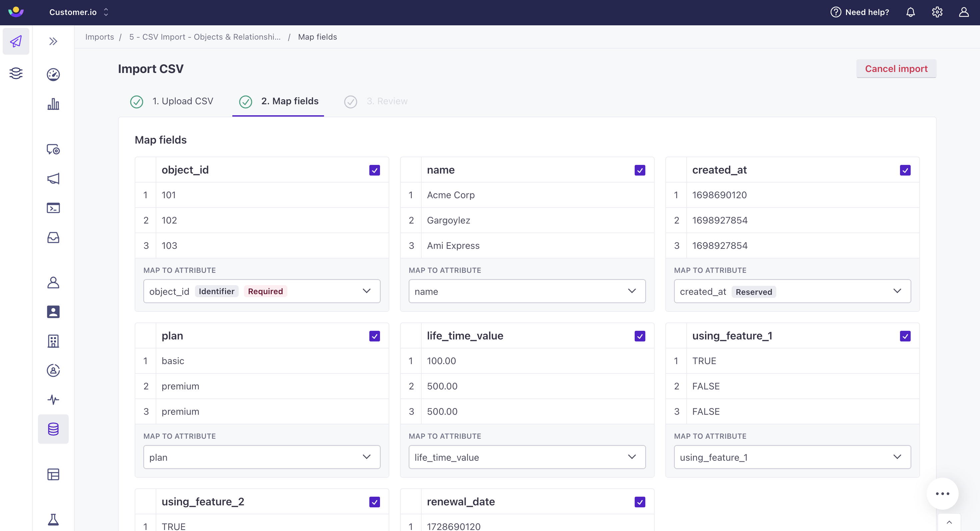Open the Experiments flask icon
Screen dimensions: 980x531
tap(53, 520)
